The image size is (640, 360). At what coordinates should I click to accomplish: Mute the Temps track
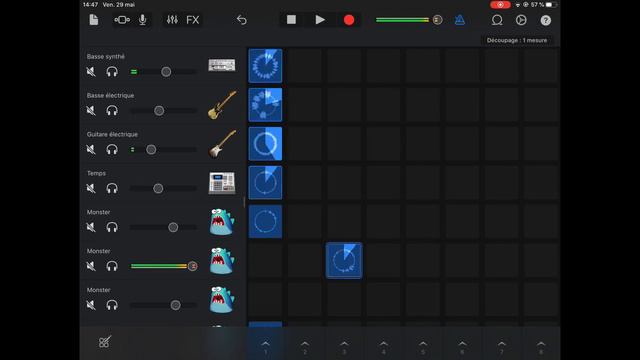(x=91, y=188)
